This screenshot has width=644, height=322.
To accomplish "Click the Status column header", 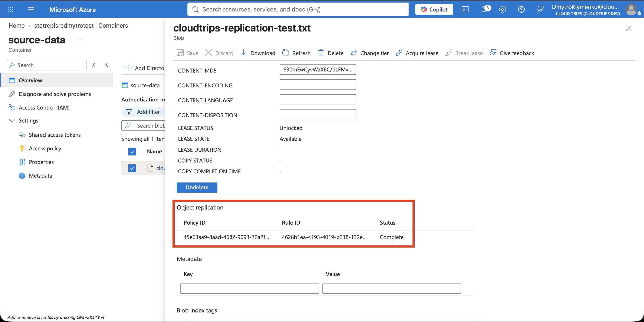I will tap(388, 223).
